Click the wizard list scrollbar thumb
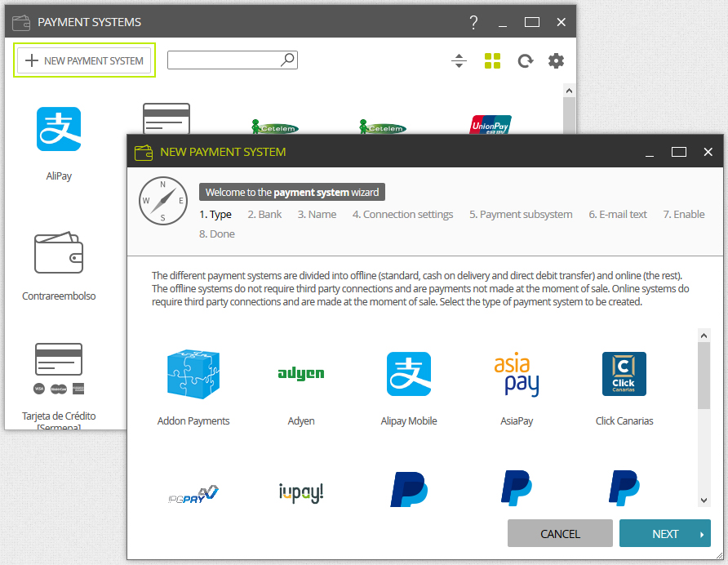Screen dimensions: 728x565 [704, 376]
